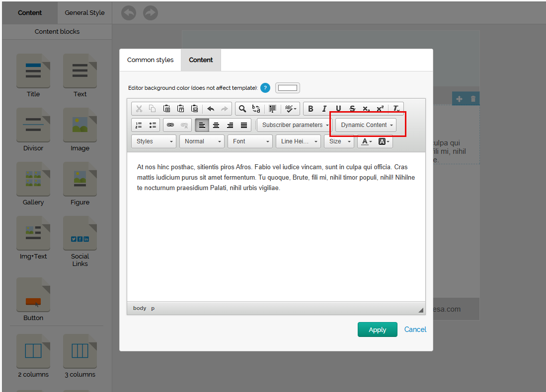Switch to the Common styles tab
The width and height of the screenshot is (546, 392).
click(x=150, y=60)
